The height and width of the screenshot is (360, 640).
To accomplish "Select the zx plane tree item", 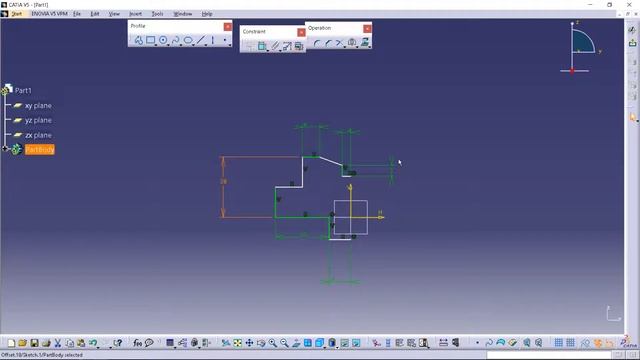I will pos(38,135).
